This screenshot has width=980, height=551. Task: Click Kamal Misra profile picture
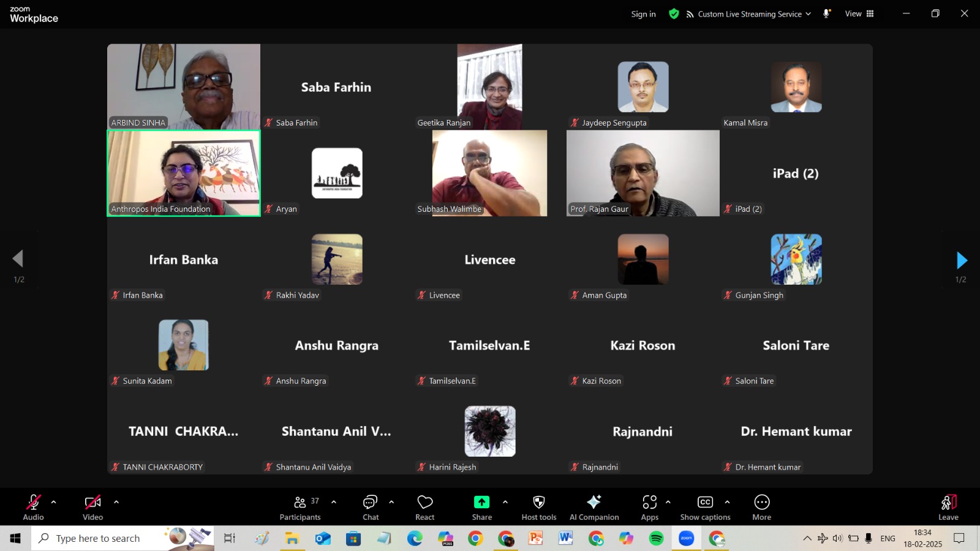click(796, 86)
